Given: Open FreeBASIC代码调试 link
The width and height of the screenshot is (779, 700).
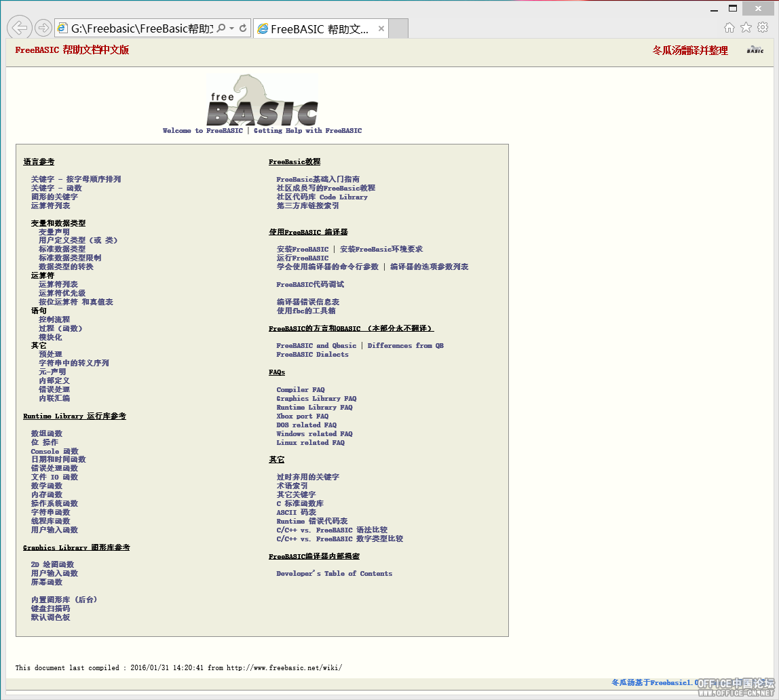Looking at the screenshot, I should coord(311,284).
